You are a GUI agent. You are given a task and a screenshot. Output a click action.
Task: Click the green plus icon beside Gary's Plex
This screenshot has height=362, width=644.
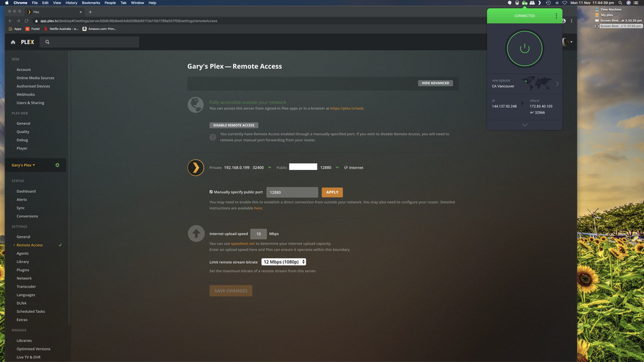coord(57,165)
